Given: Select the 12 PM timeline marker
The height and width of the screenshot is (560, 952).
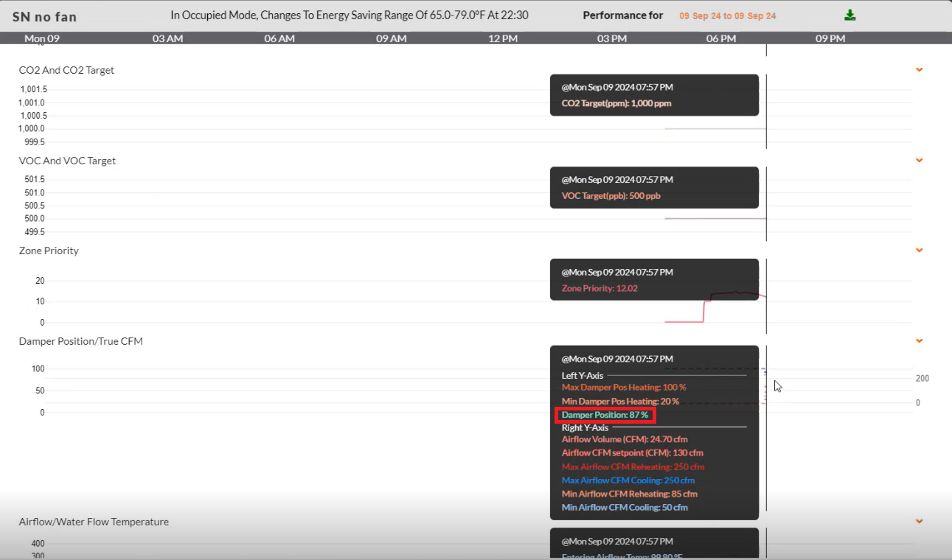Looking at the screenshot, I should (502, 38).
